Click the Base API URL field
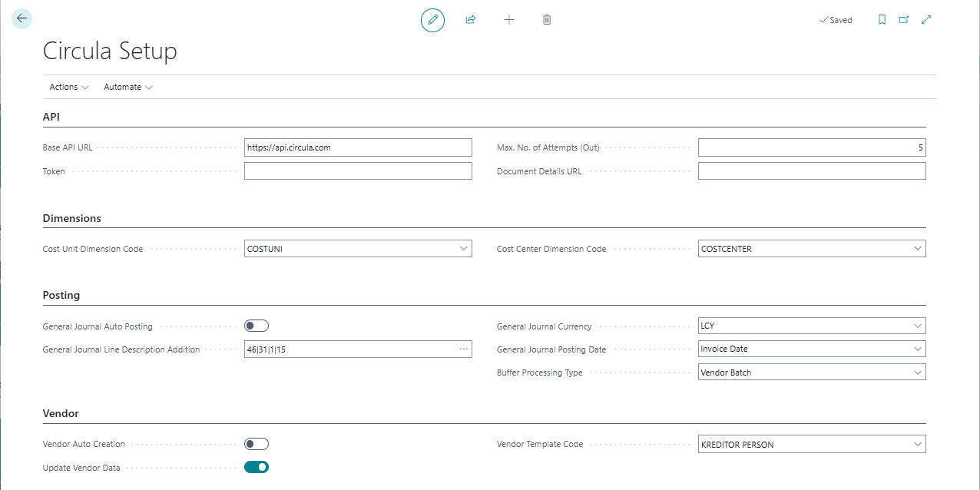 pyautogui.click(x=358, y=147)
